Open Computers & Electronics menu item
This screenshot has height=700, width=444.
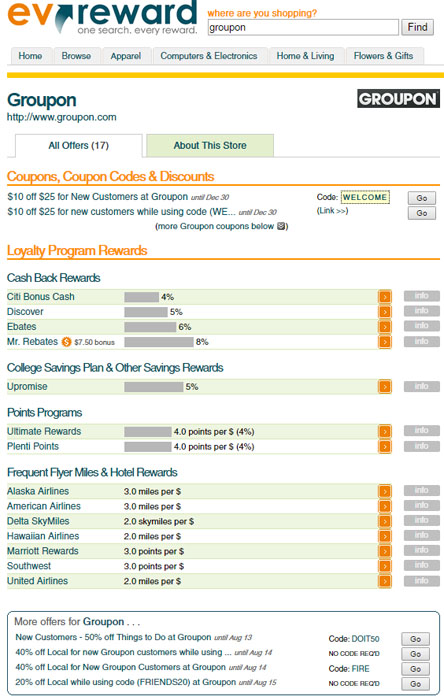pyautogui.click(x=209, y=56)
